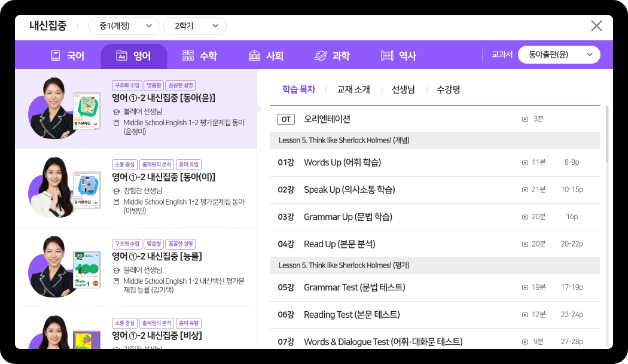The width and height of the screenshot is (628, 364).
Task: Click the 영어 Aa folder icon
Action: [x=121, y=56]
